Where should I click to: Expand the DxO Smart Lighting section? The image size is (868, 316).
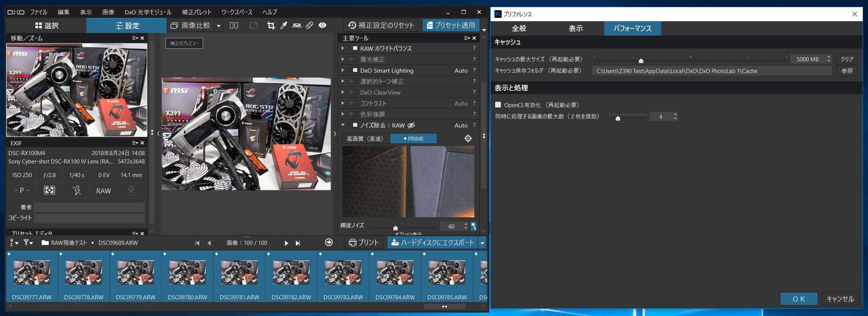[343, 70]
